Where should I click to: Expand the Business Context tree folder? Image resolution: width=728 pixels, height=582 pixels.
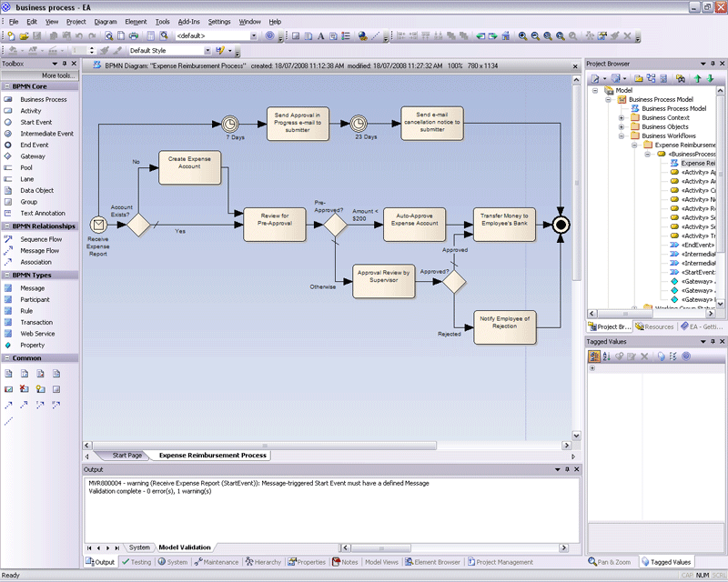point(622,117)
